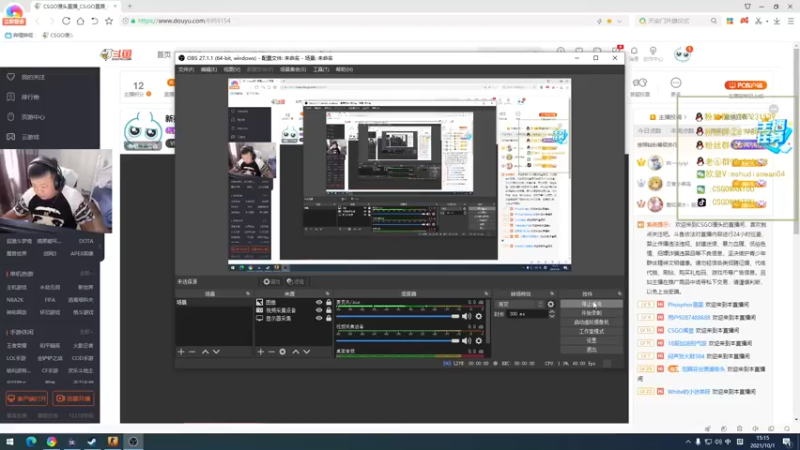This screenshot has width=800, height=450.
Task: Open source Filters button above docks
Action: point(295,282)
